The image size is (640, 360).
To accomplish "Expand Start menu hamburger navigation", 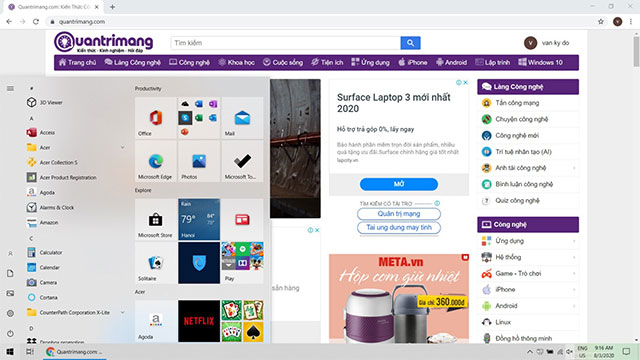I will pyautogui.click(x=10, y=88).
